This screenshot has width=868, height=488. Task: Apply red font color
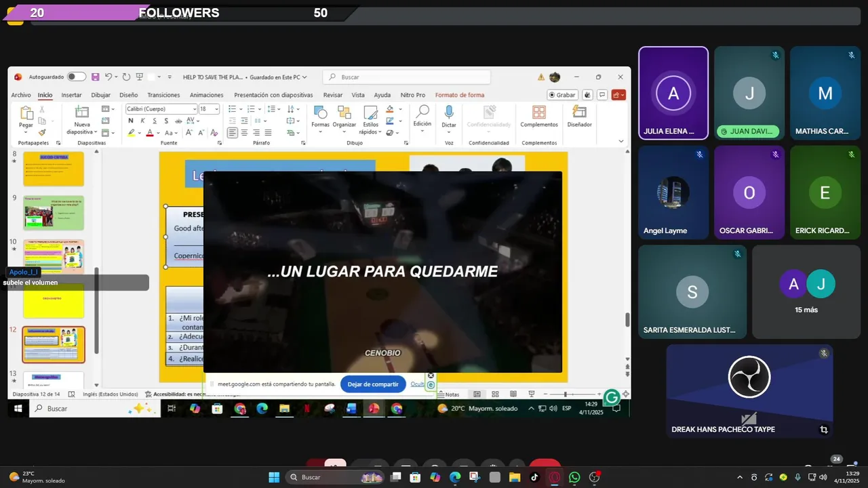(149, 133)
